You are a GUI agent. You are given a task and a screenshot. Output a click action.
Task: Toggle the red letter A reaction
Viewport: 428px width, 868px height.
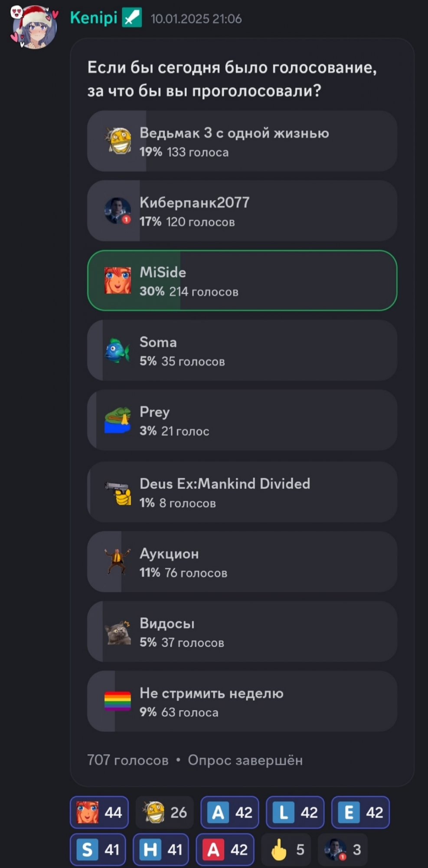click(225, 849)
